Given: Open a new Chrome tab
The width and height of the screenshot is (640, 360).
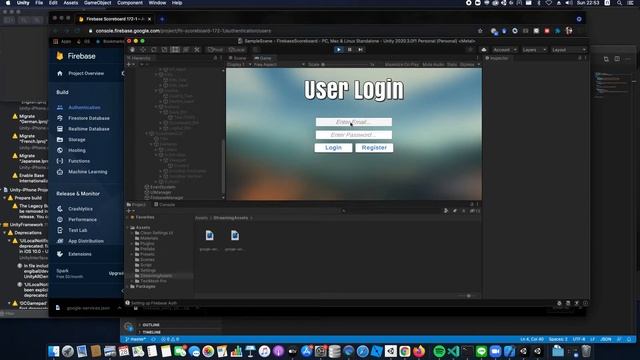Looking at the screenshot, I should pyautogui.click(x=162, y=19).
